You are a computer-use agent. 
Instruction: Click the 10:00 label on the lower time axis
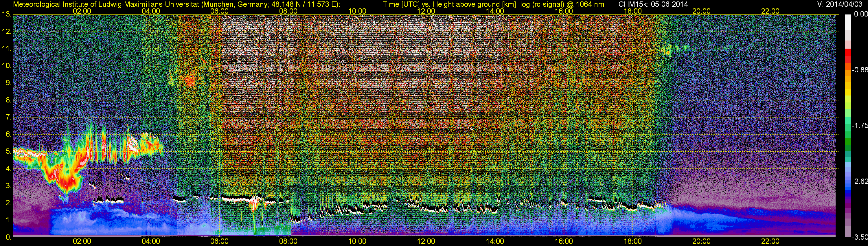[x=357, y=241]
